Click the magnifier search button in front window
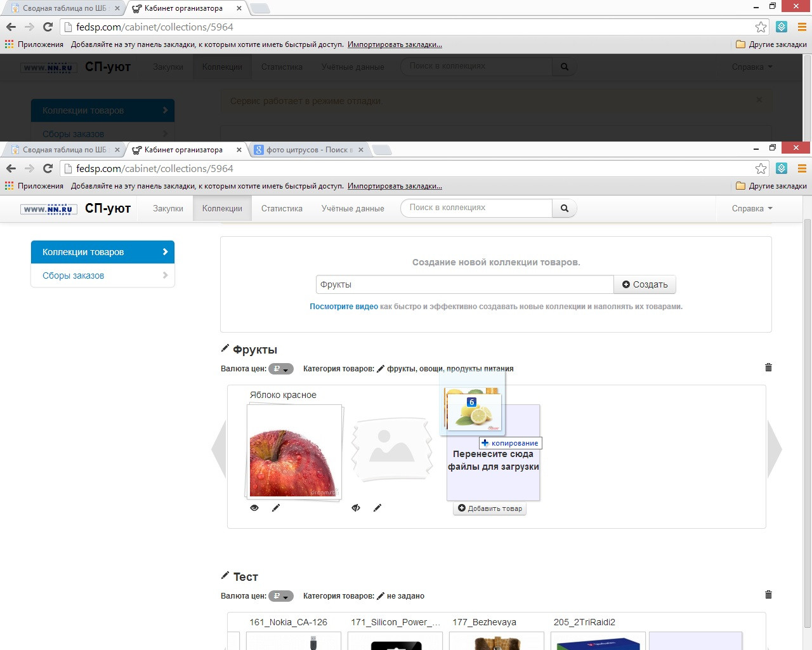The height and width of the screenshot is (650, 812). tap(564, 208)
